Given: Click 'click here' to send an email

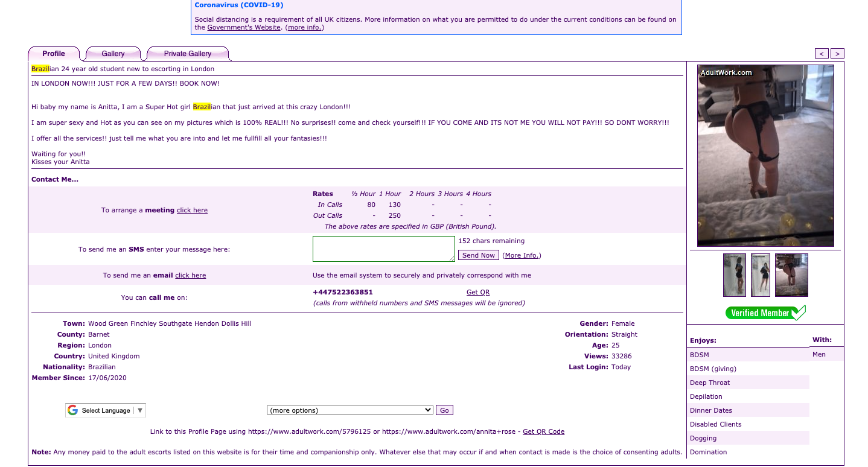Looking at the screenshot, I should coord(191,275).
